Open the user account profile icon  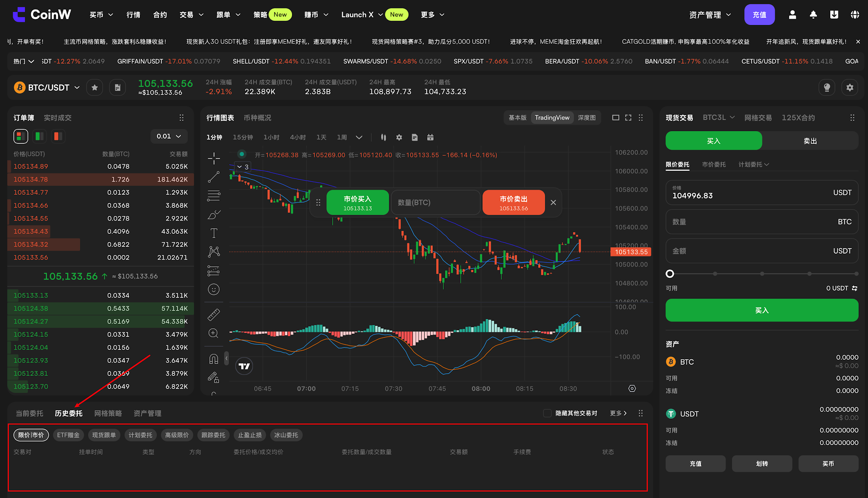[792, 15]
